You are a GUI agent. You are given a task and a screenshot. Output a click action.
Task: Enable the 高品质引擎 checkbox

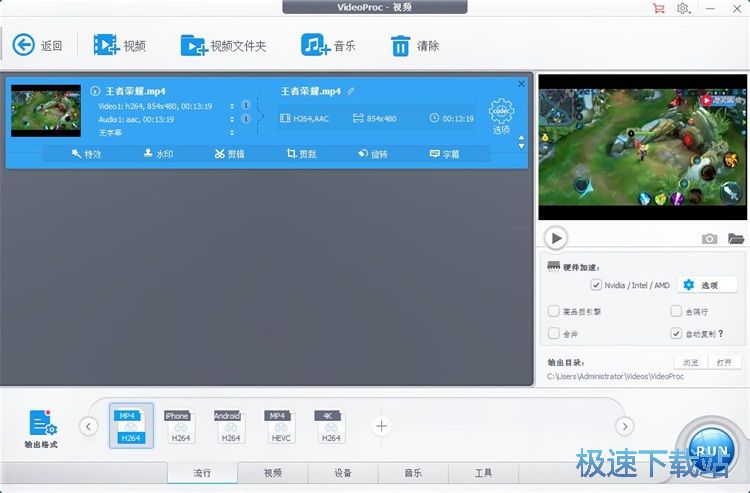tap(553, 311)
